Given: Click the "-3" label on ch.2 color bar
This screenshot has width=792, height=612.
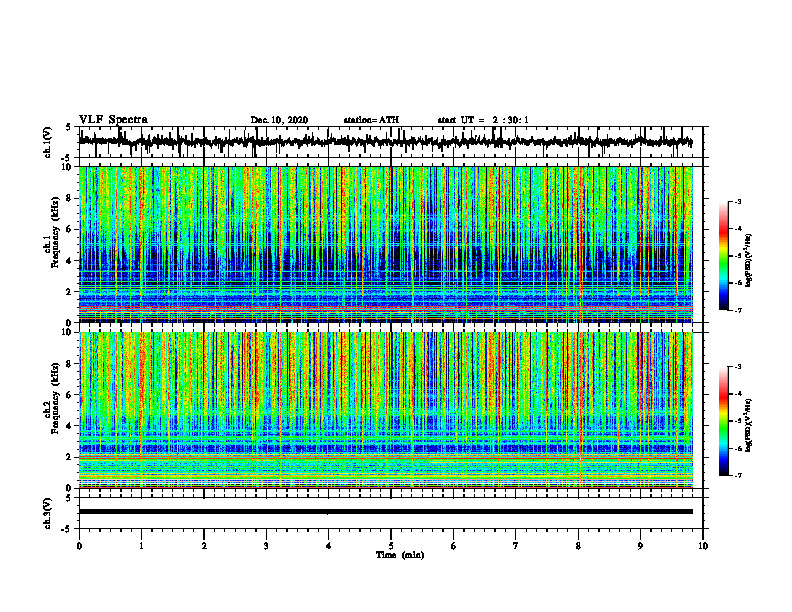Looking at the screenshot, I should (738, 367).
